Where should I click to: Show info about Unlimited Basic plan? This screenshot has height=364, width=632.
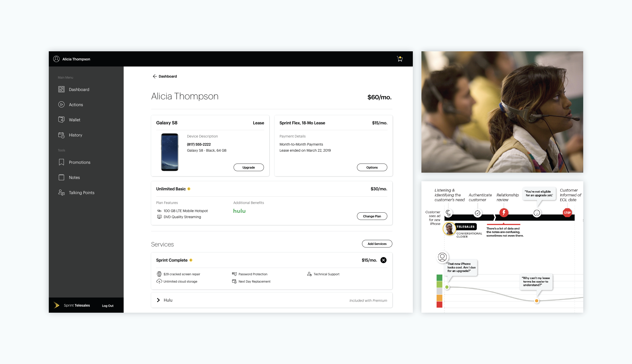pyautogui.click(x=189, y=189)
